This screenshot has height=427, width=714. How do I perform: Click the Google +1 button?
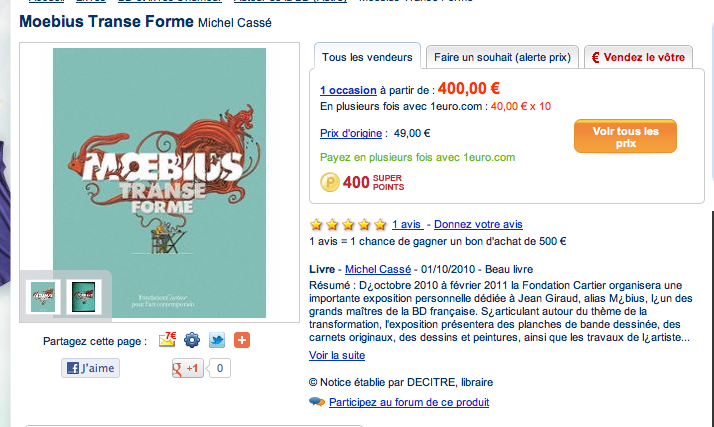point(187,368)
